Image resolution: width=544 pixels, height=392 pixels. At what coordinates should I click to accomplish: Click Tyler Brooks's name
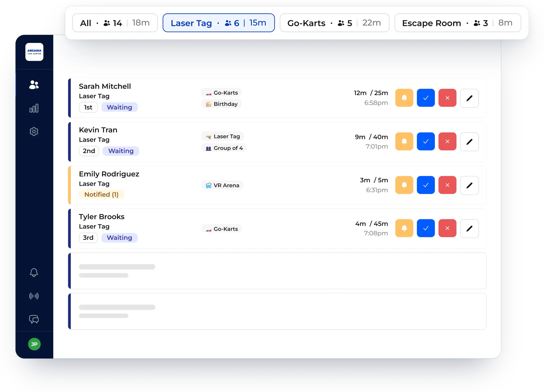pyautogui.click(x=102, y=217)
